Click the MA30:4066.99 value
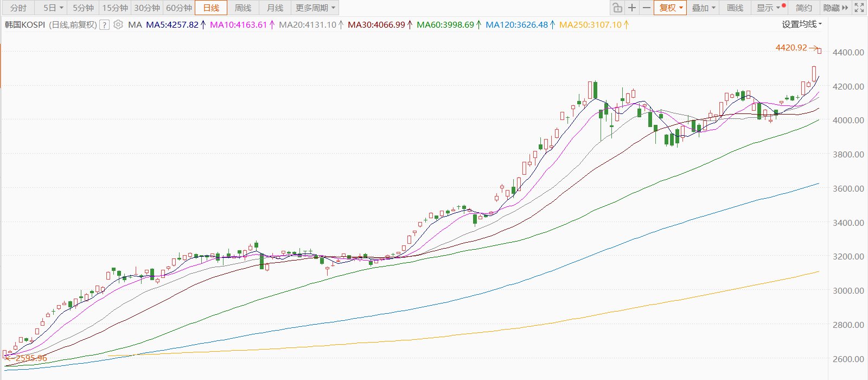 click(376, 24)
